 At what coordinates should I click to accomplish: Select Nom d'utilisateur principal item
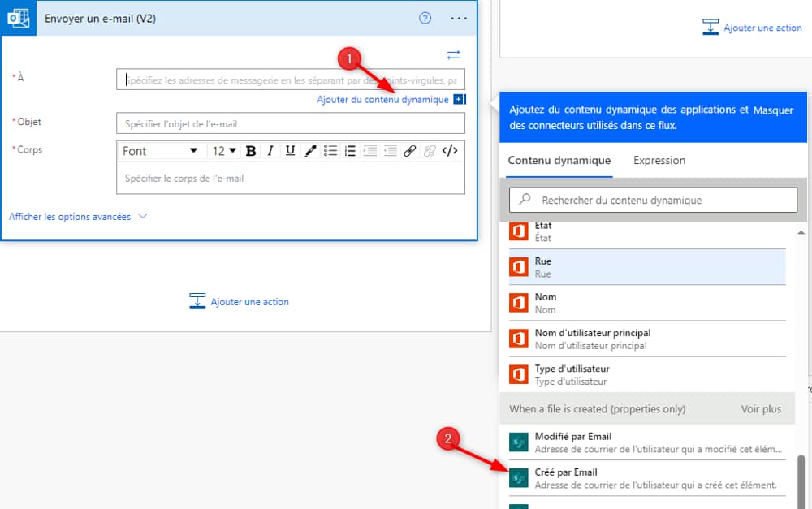[x=647, y=339]
